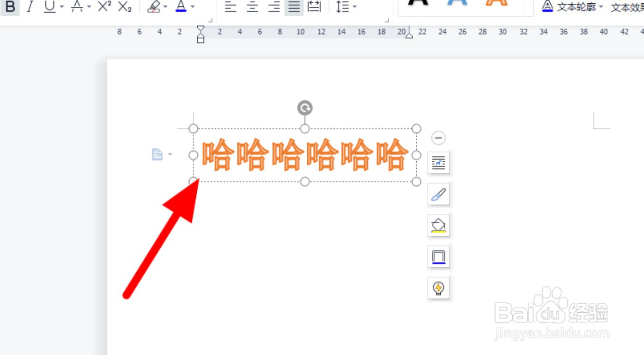This screenshot has height=355, width=644.
Task: Click the first-line indent marker on ruler
Action: (200, 29)
